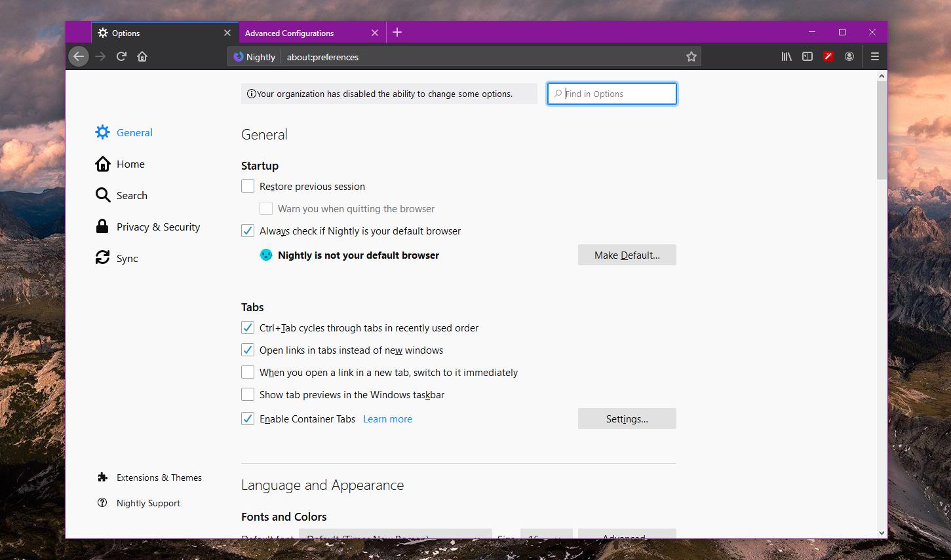Click the vertical scrollbar thumb
Image resolution: width=951 pixels, height=560 pixels.
point(882,130)
